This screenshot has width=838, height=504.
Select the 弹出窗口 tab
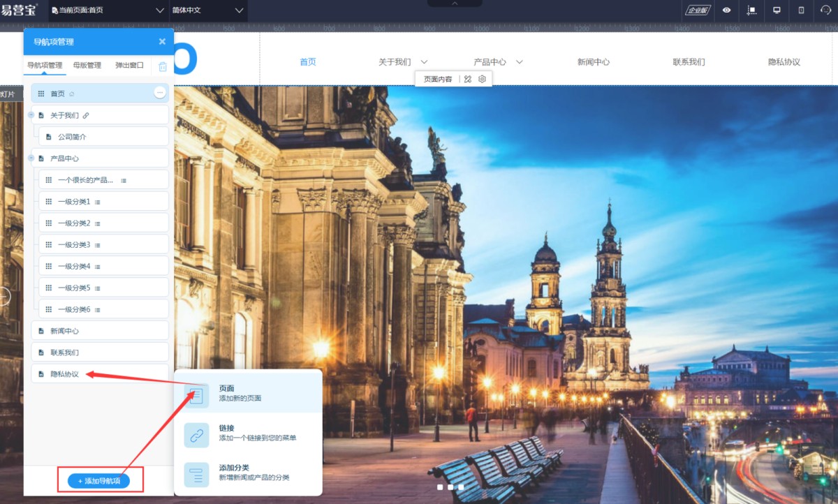(x=129, y=66)
